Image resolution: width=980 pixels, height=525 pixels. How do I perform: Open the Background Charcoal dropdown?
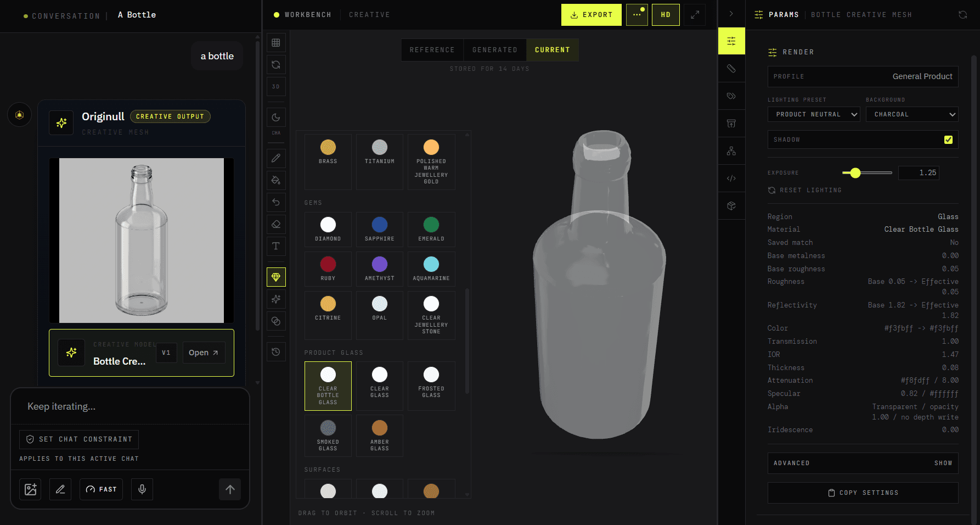[x=912, y=114]
